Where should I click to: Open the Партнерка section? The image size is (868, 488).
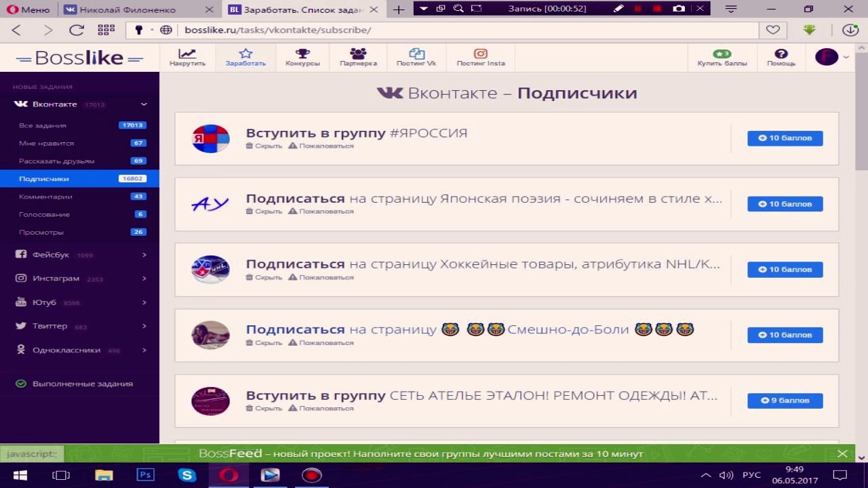(x=358, y=58)
